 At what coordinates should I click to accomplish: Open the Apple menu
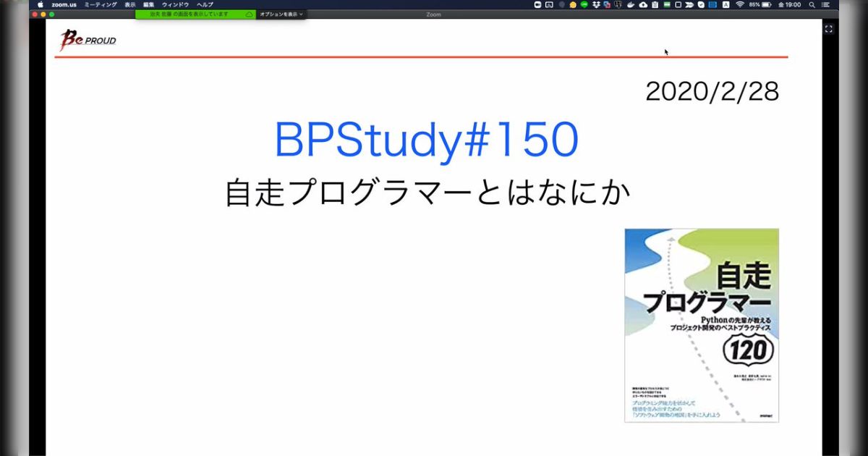40,4
